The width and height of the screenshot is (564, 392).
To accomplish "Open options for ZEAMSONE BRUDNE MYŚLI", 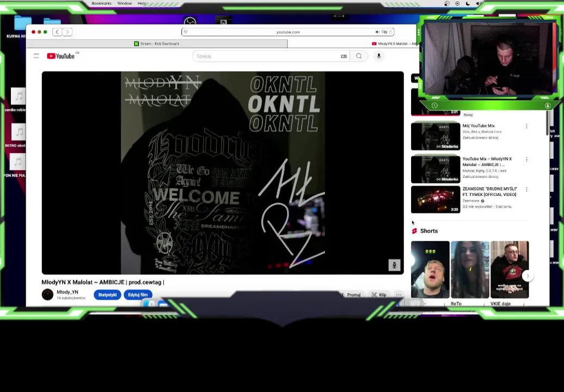I will [526, 189].
